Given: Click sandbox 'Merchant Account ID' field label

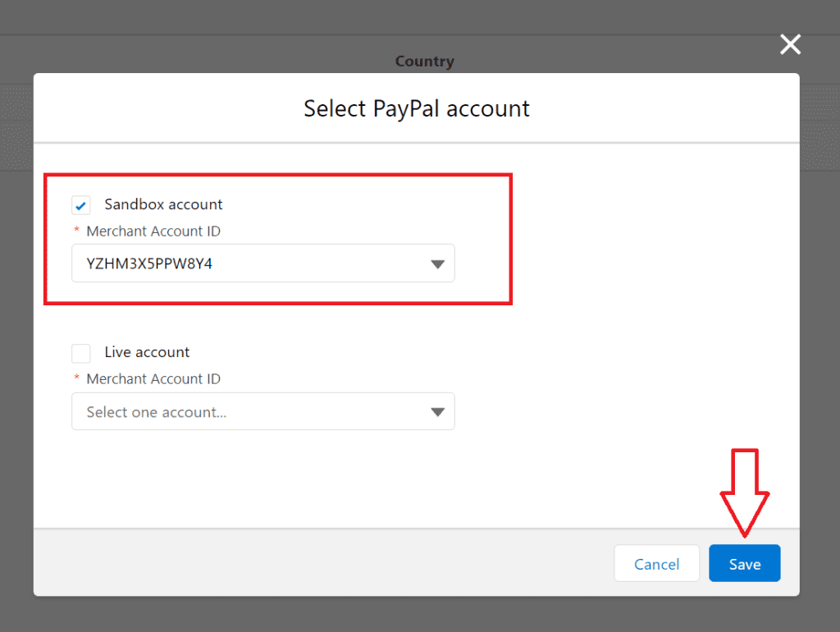Looking at the screenshot, I should [x=153, y=231].
